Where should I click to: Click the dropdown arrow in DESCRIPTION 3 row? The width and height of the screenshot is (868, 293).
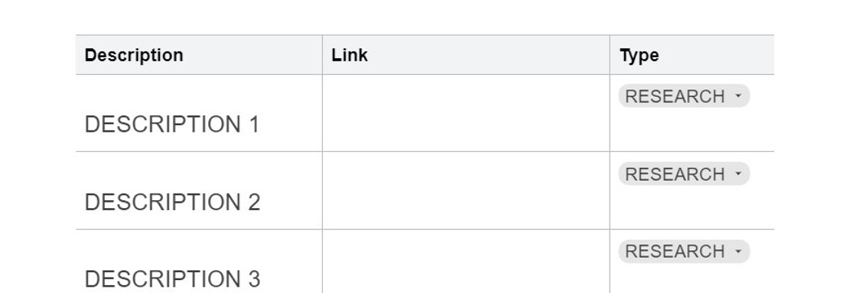[x=738, y=252]
